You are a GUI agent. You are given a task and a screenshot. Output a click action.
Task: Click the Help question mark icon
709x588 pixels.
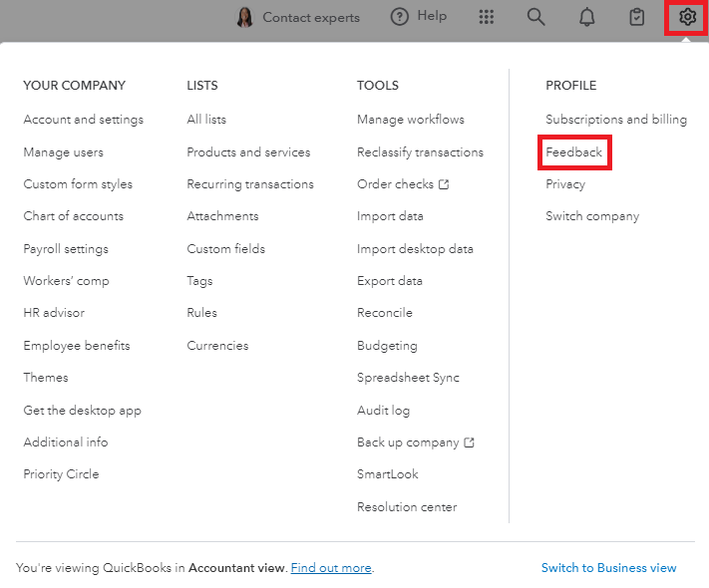tap(400, 17)
